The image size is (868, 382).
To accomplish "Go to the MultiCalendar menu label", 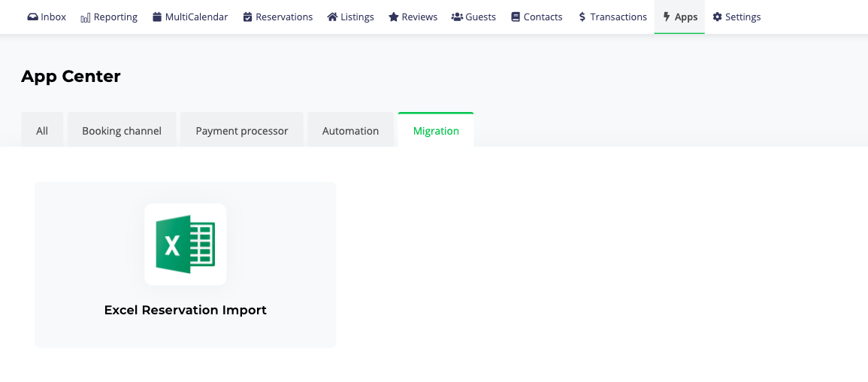I will [196, 17].
